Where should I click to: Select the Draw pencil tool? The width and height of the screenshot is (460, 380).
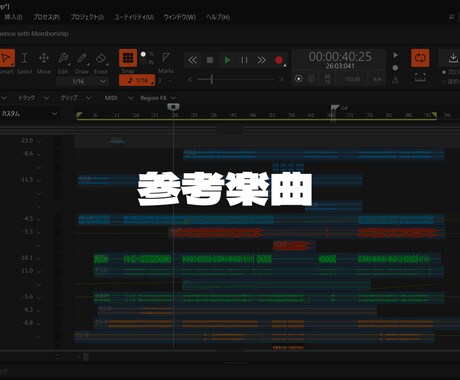(x=82, y=58)
